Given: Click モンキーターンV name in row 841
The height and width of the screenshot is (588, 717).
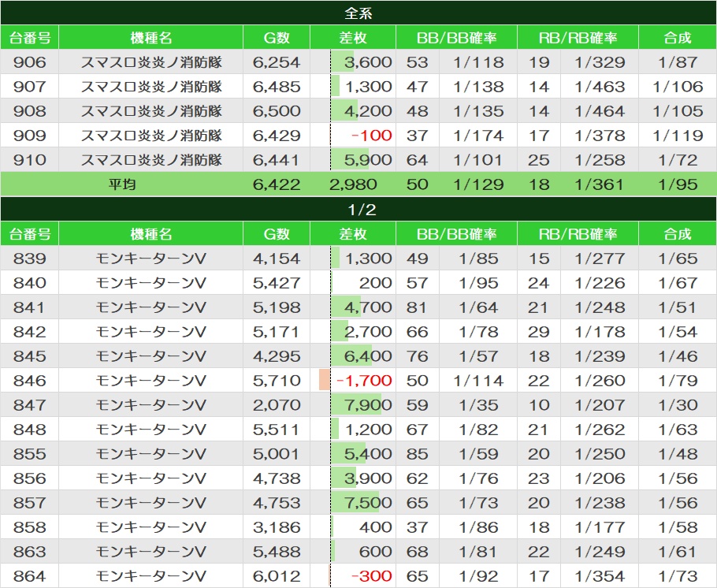Looking at the screenshot, I should click(151, 307).
